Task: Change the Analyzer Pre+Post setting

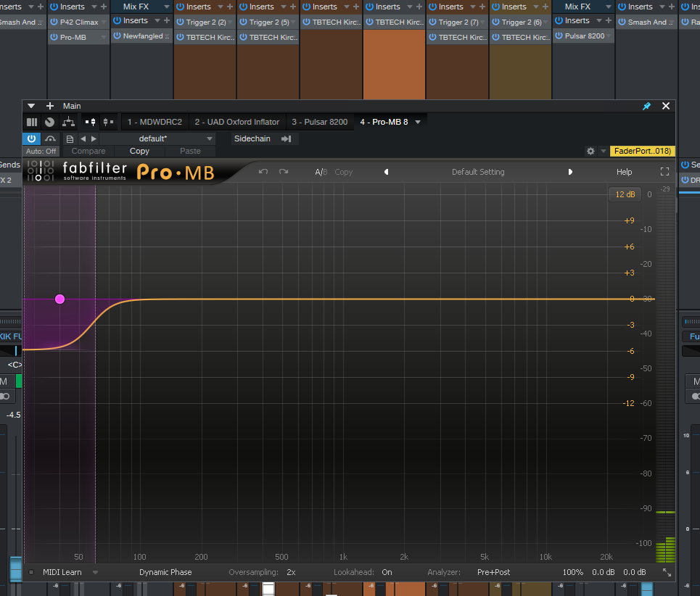Action: pos(493,572)
